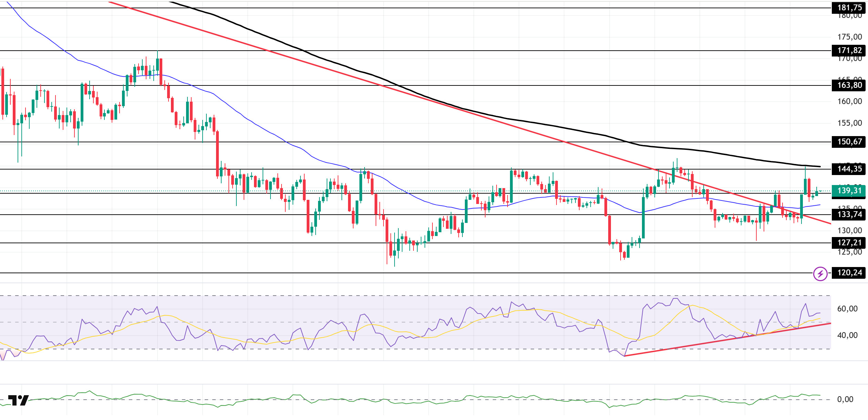Select the 171,82 price level label
This screenshot has width=868, height=420.
coord(849,50)
